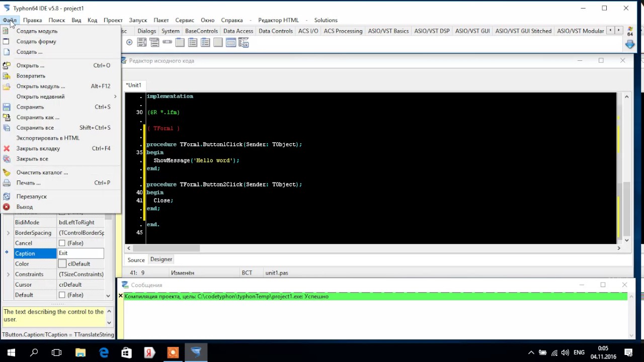This screenshot has height=362, width=644.
Task: Switch to the Dialogs palette tab
Action: coord(147,31)
